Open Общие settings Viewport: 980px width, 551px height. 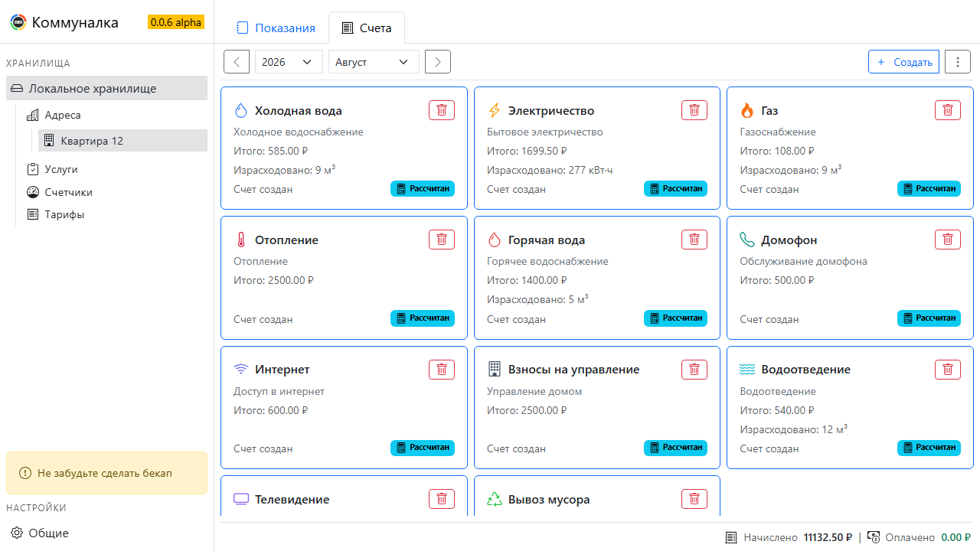click(x=107, y=533)
